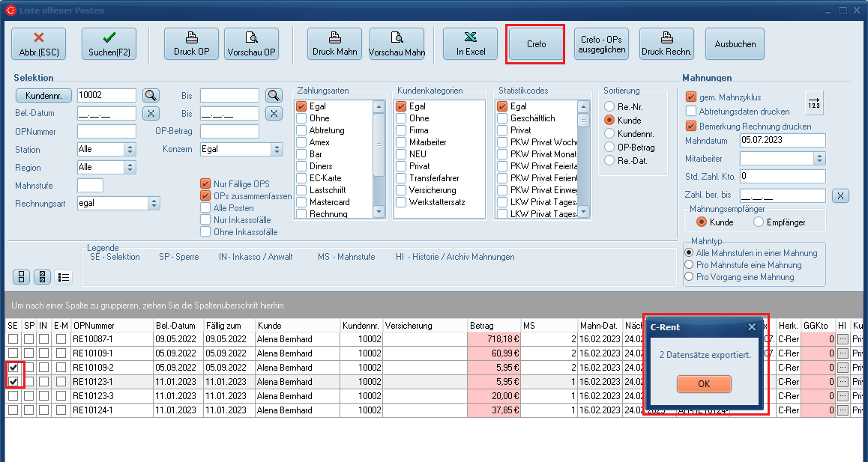Image resolution: width=868 pixels, height=462 pixels.
Task: Open Vorschau Mahn preview
Action: click(x=397, y=43)
